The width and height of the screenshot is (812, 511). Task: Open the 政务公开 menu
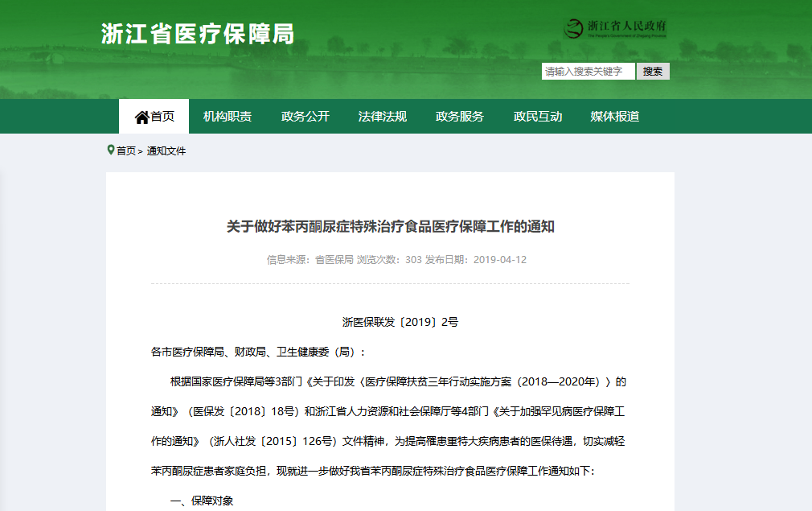point(305,117)
